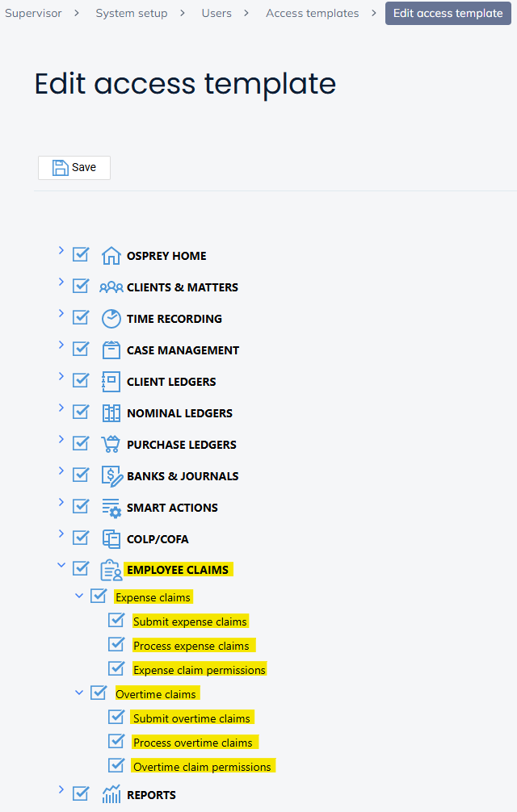Go to Access templates breadcrumb
This screenshot has height=812, width=517.
pyautogui.click(x=312, y=13)
